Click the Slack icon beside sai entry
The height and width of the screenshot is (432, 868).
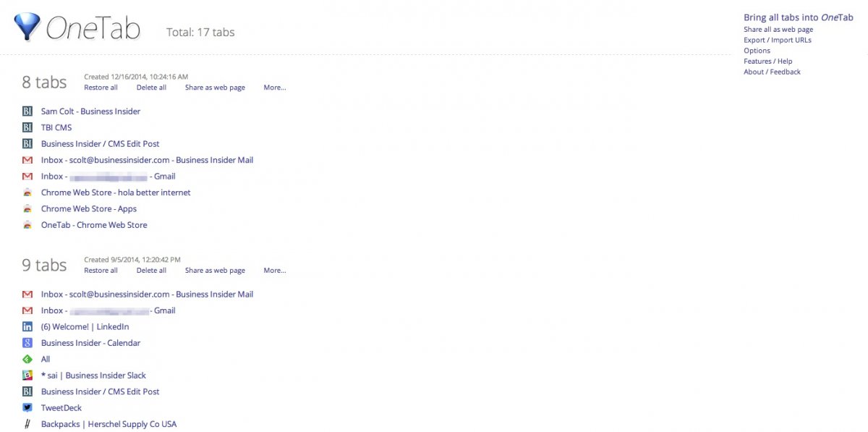click(27, 376)
